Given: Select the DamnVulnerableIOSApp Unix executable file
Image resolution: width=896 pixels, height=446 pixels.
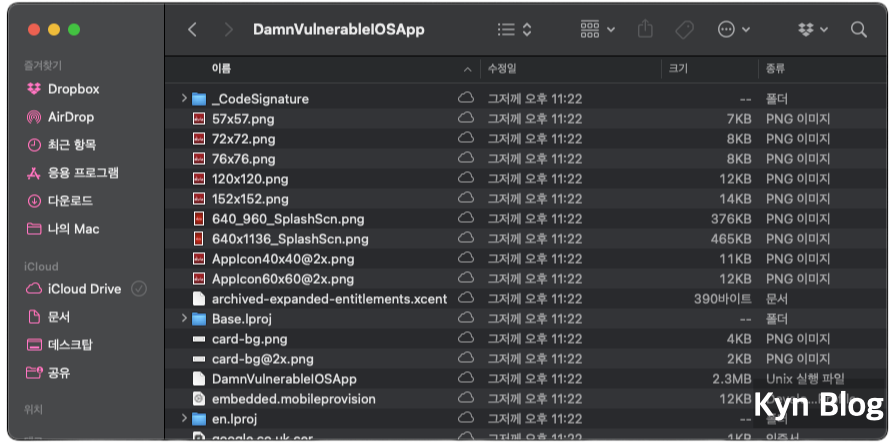Looking at the screenshot, I should pyautogui.click(x=284, y=379).
